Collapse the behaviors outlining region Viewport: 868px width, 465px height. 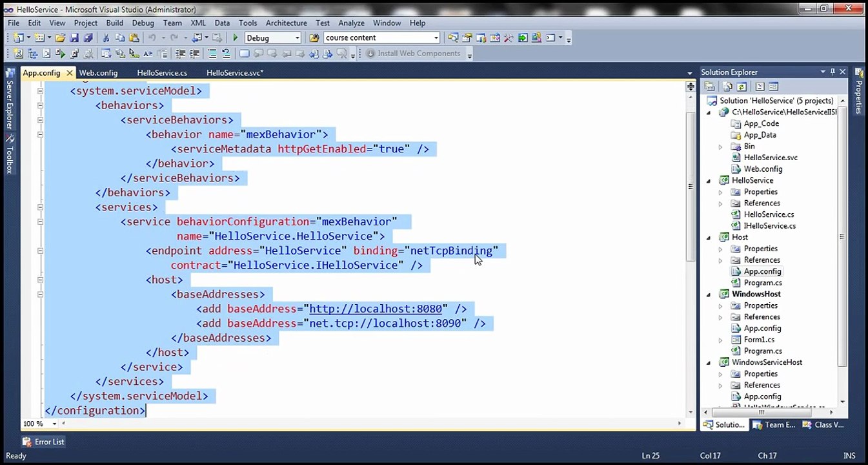click(x=40, y=105)
